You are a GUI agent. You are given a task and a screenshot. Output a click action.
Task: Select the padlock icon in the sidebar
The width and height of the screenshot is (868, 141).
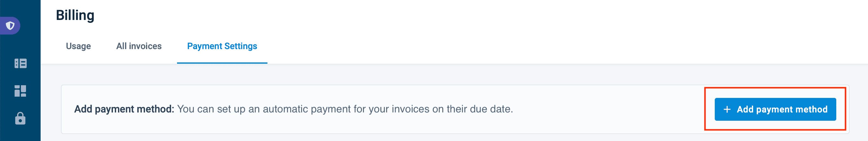[20, 119]
